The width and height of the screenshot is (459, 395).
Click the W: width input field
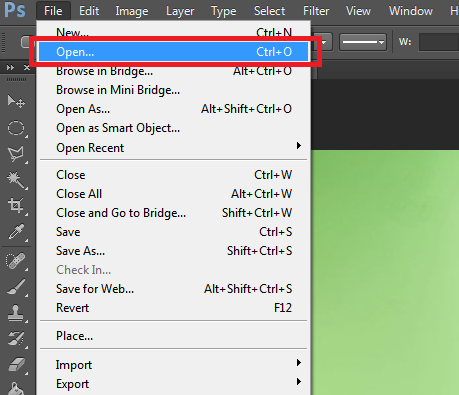439,42
